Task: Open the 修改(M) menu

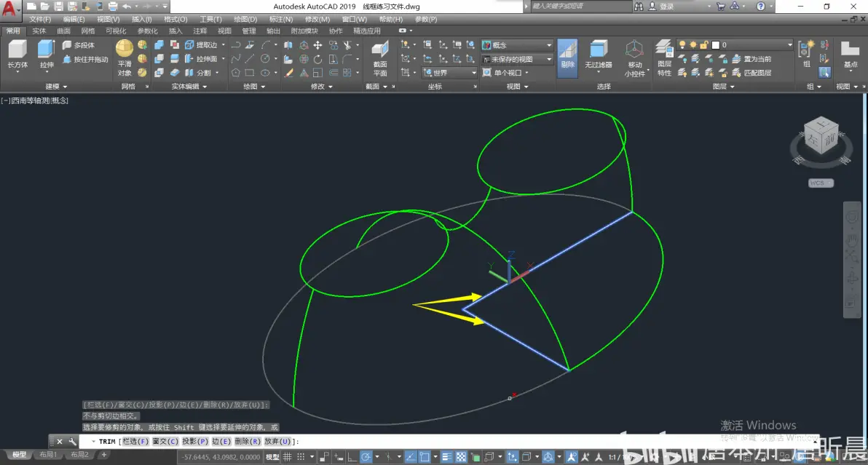Action: (317, 20)
